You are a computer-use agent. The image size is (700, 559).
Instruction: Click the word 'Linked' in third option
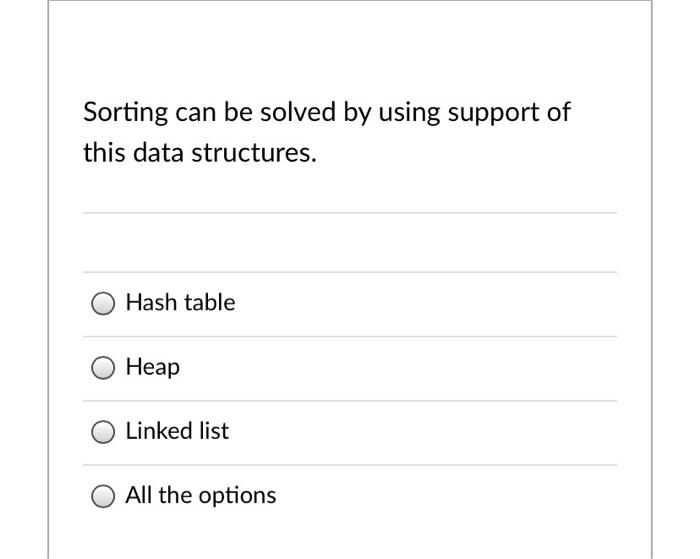[159, 431]
